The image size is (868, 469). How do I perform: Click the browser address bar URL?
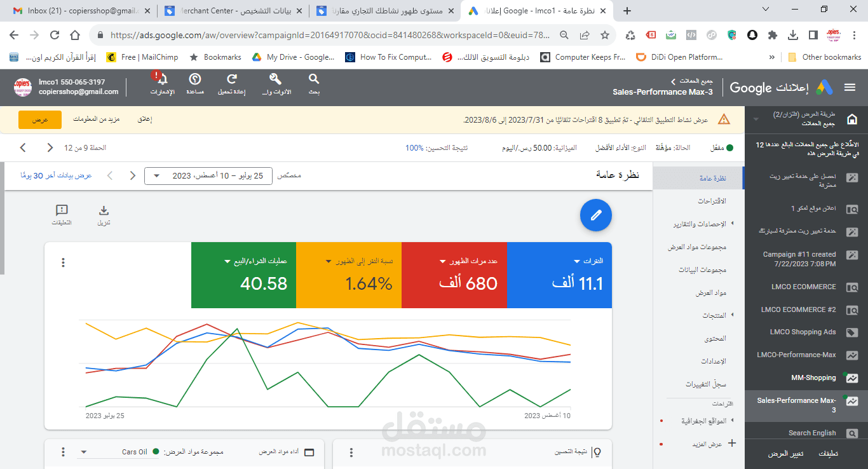330,35
